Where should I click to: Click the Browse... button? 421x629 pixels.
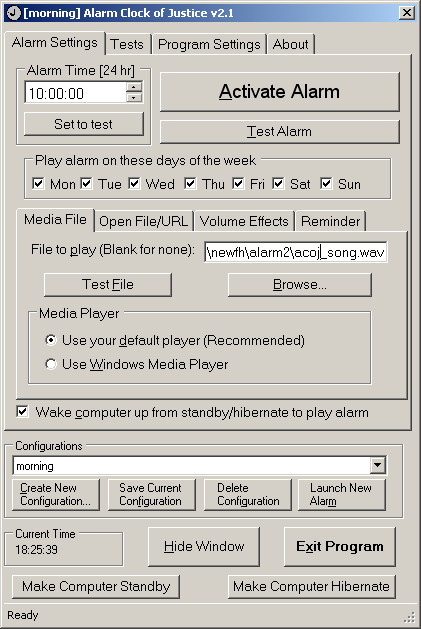299,285
